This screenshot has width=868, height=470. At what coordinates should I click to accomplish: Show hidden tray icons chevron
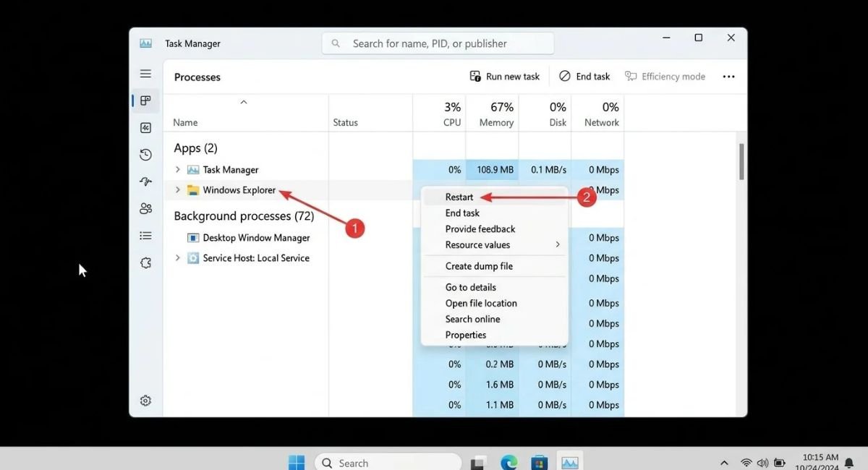click(725, 463)
